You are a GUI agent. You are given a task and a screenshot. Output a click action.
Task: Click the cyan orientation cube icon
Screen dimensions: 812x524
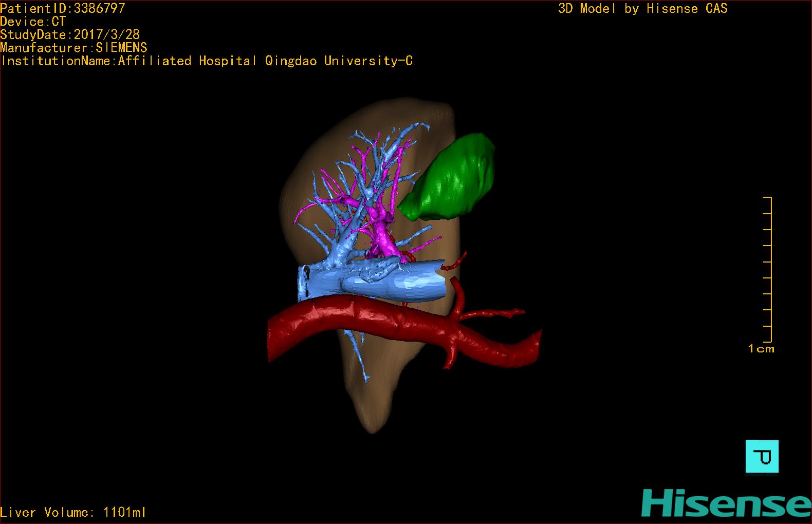tap(762, 456)
